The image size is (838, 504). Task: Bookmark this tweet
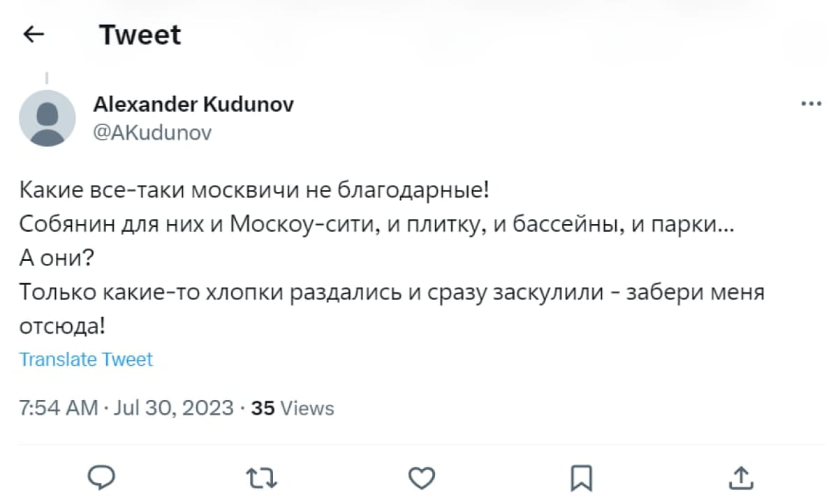580,478
